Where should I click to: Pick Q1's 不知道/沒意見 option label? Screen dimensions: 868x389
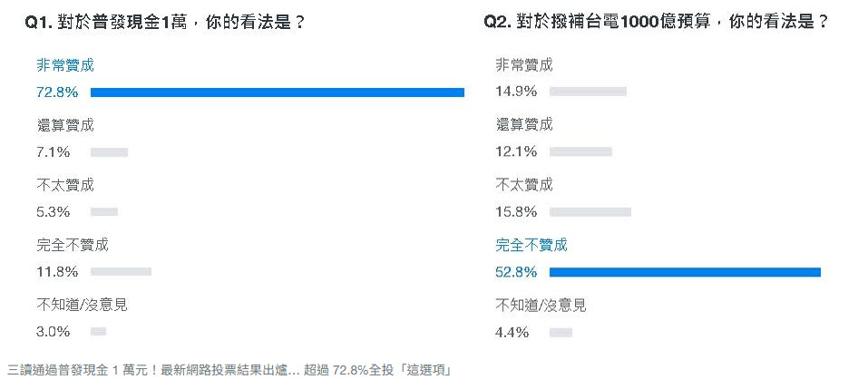(82, 305)
